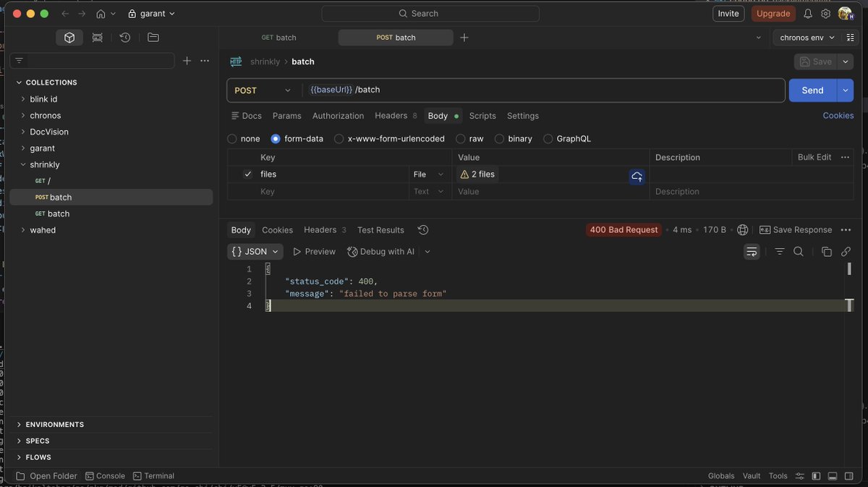
Task: Open the response three-dot more options
Action: point(846,230)
